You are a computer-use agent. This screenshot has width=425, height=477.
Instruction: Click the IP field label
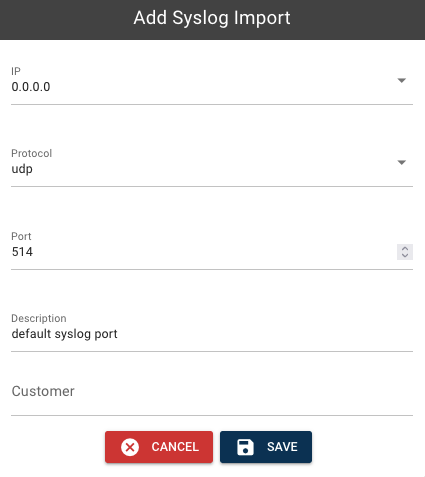click(16, 71)
